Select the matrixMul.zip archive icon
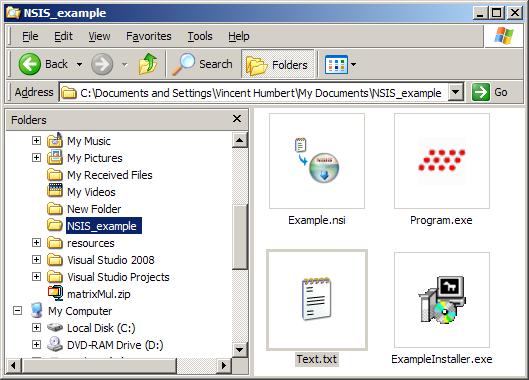This screenshot has height=380, width=529. [55, 293]
